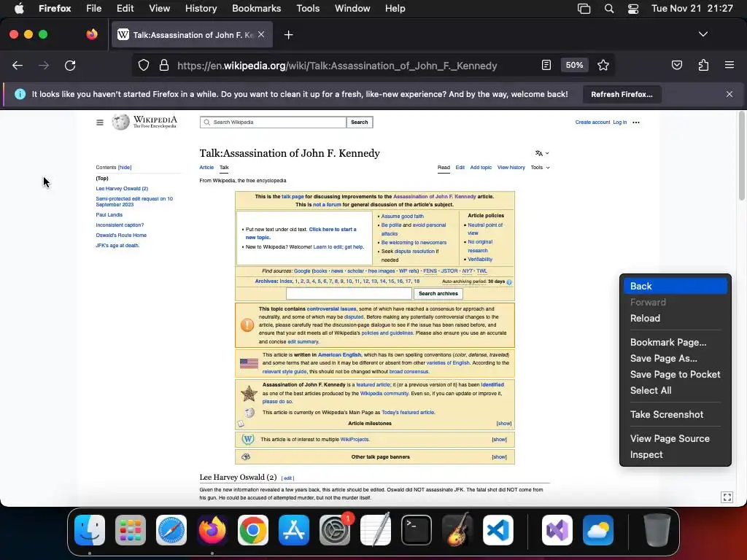This screenshot has width=747, height=560.
Task: Click the Wikipedia Search button
Action: (x=359, y=122)
